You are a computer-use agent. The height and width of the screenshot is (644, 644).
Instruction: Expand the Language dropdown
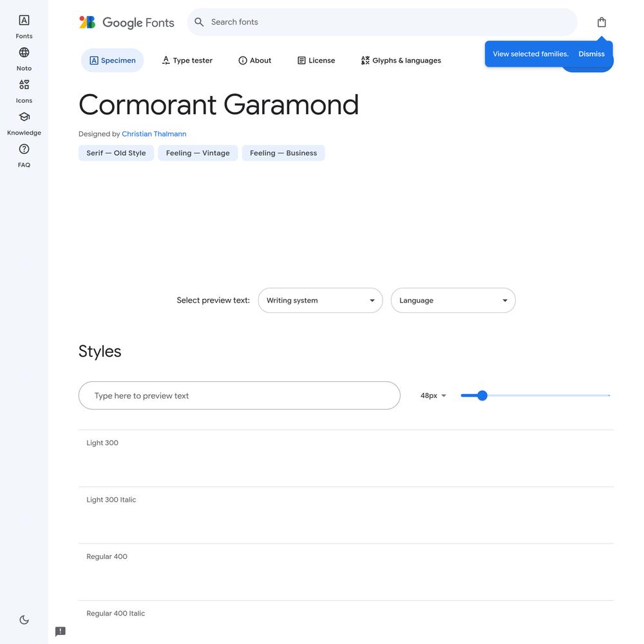pyautogui.click(x=453, y=301)
